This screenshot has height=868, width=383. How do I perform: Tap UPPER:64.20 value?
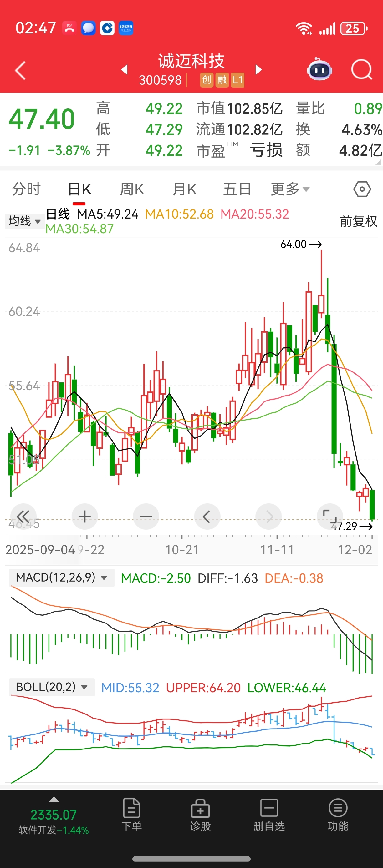pyautogui.click(x=203, y=688)
